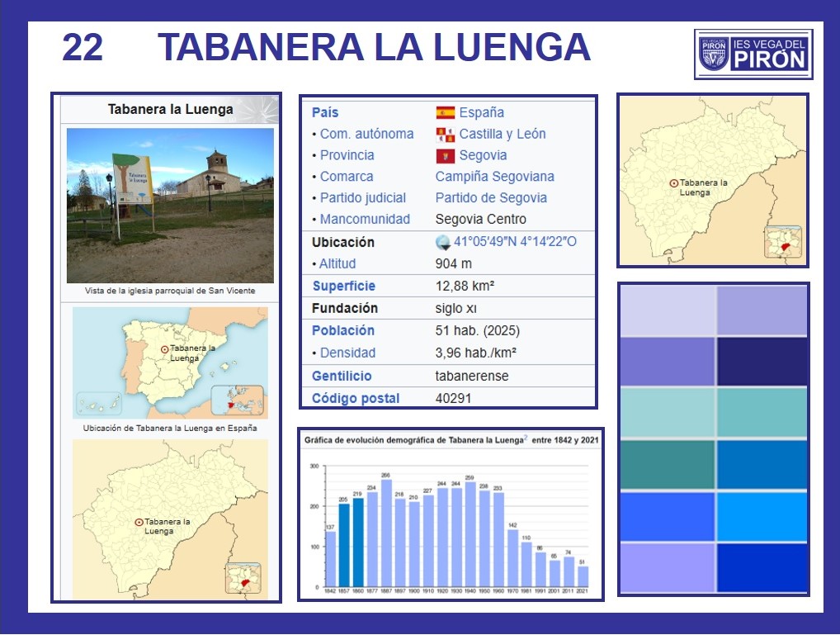The width and height of the screenshot is (840, 635).
Task: Pick the dark teal color swatch
Action: (668, 465)
